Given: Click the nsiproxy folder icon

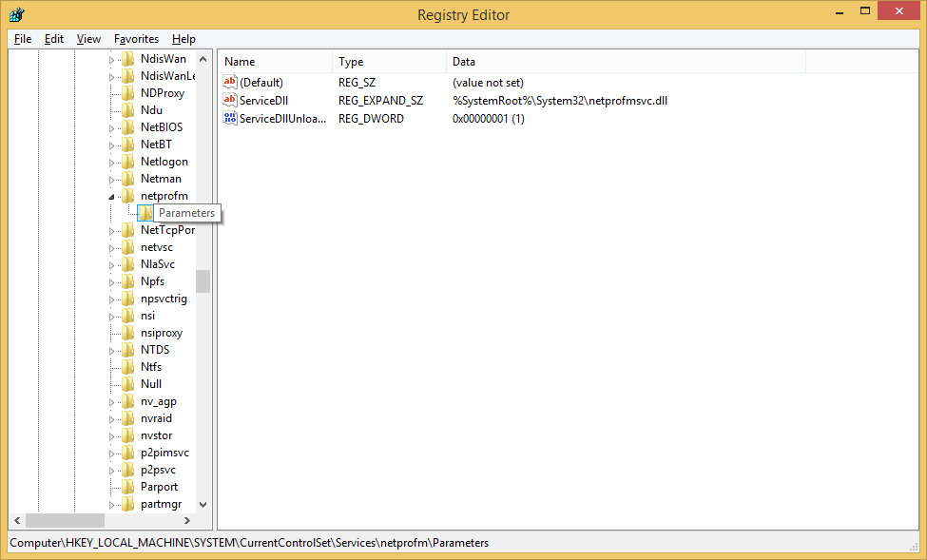Looking at the screenshot, I should pos(127,333).
